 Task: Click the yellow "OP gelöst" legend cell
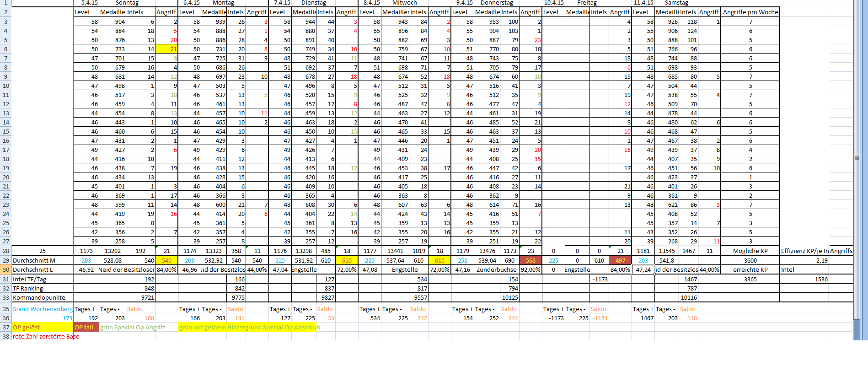click(42, 327)
